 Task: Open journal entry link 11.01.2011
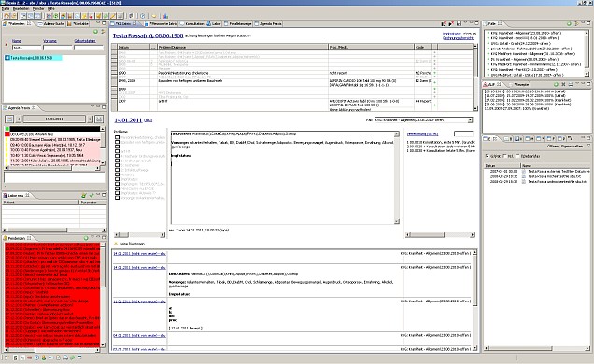click(x=139, y=301)
